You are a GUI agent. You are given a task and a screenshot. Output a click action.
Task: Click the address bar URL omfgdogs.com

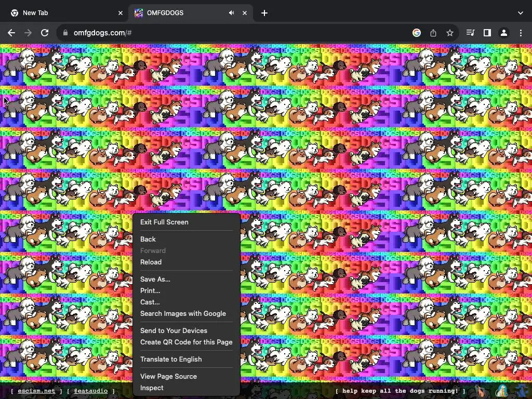click(102, 33)
